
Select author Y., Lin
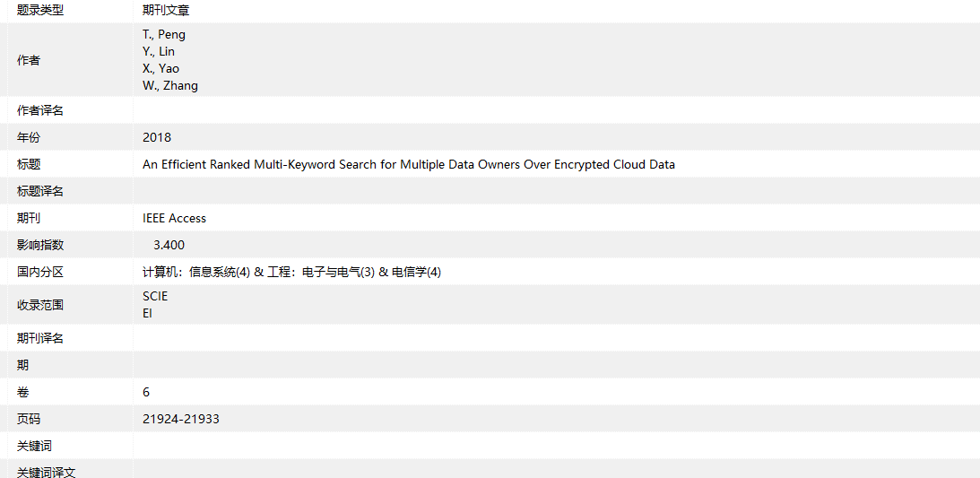coord(159,52)
